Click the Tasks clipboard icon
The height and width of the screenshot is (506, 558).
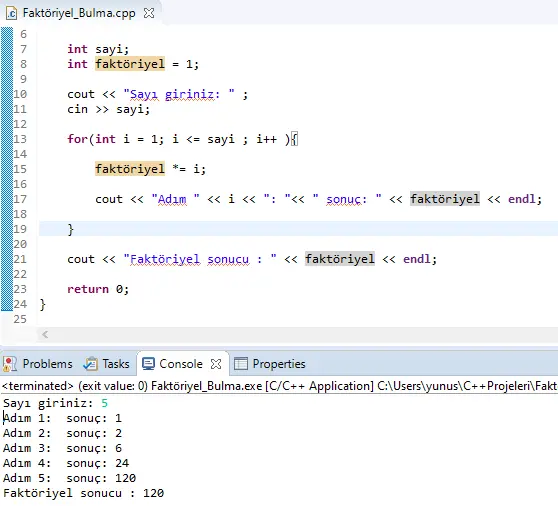pyautogui.click(x=90, y=364)
